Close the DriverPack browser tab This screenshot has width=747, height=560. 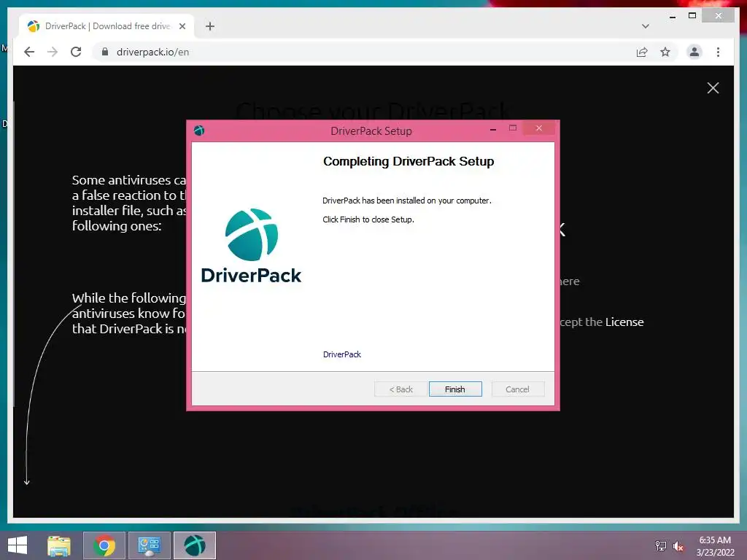coord(182,26)
